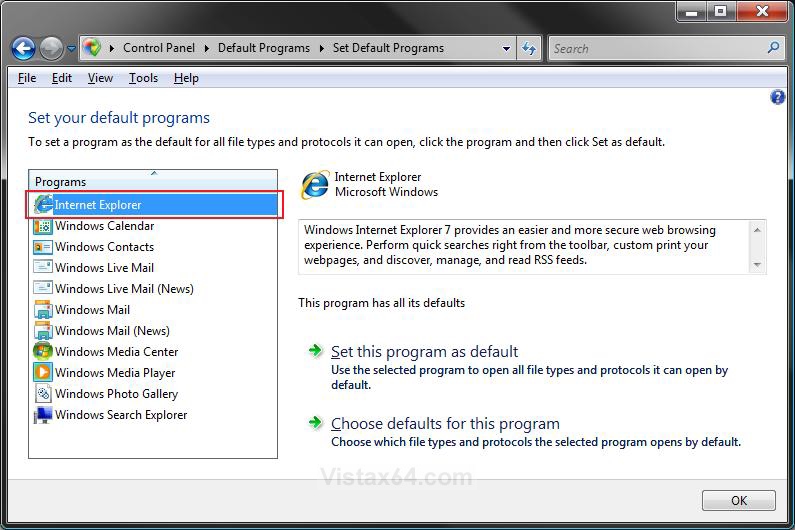The height and width of the screenshot is (530, 795).
Task: Go back with the Back arrow button
Action: (23, 49)
